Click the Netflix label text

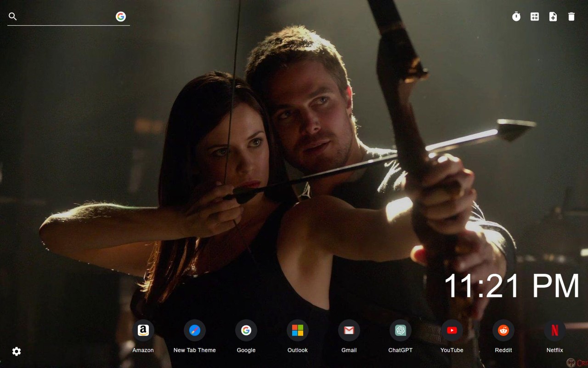[555, 350]
